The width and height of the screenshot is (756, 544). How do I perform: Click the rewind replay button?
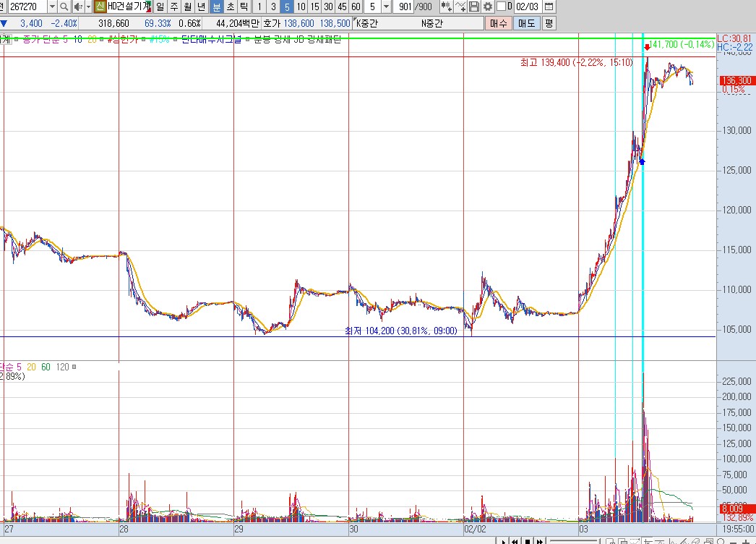tap(515, 540)
